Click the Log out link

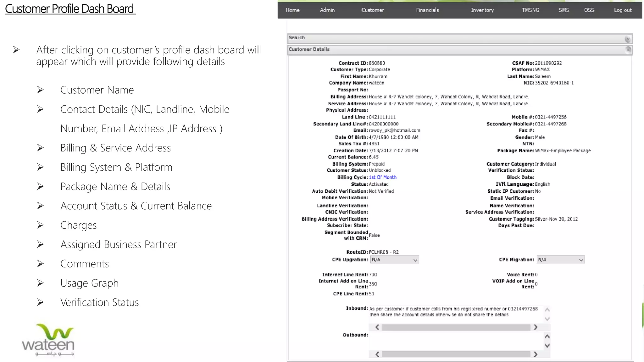click(x=623, y=10)
